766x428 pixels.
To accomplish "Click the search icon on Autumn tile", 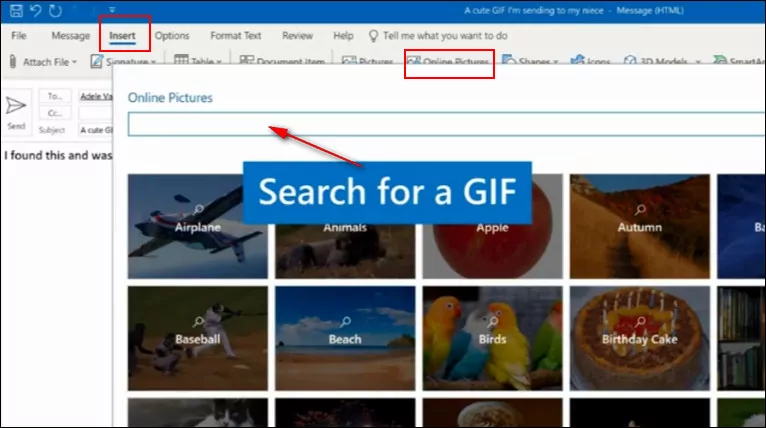I will point(640,210).
